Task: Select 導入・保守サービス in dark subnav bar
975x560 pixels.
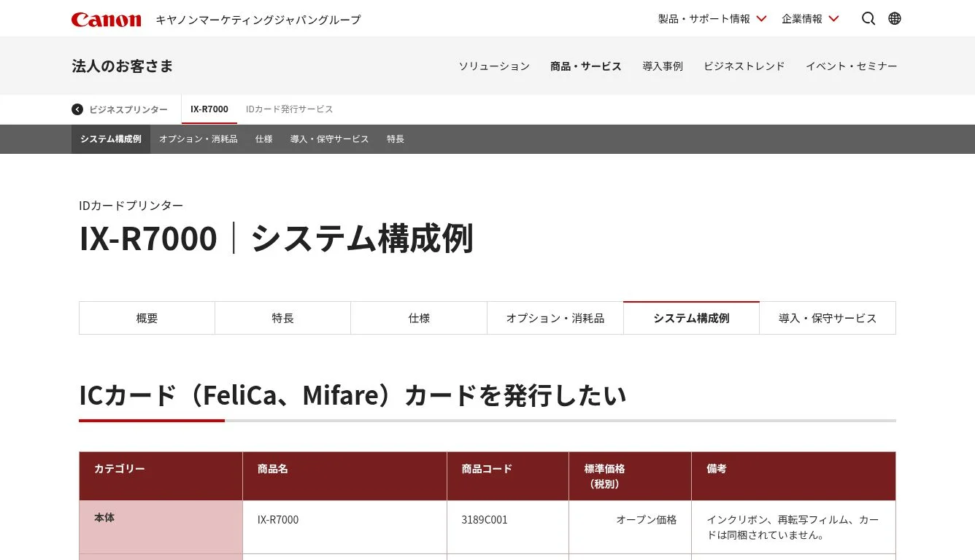Action: click(330, 139)
